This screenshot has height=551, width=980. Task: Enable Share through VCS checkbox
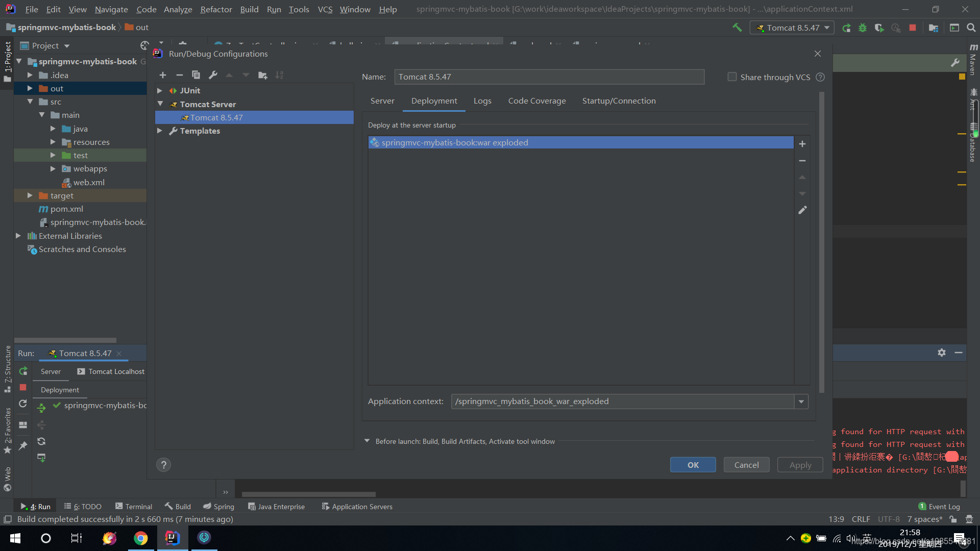pyautogui.click(x=732, y=77)
